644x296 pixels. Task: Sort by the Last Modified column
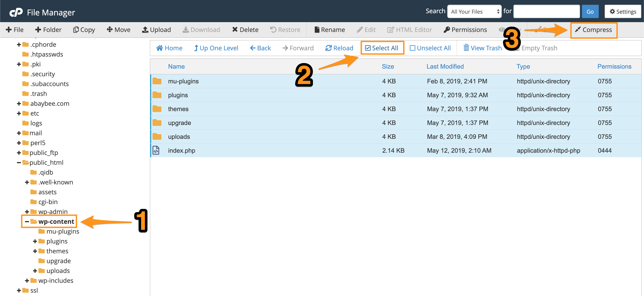[445, 66]
